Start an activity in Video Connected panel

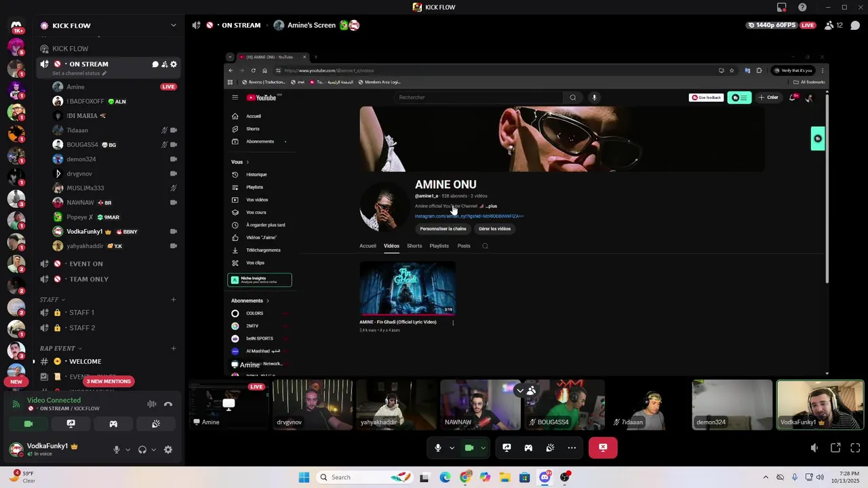pyautogui.click(x=113, y=424)
